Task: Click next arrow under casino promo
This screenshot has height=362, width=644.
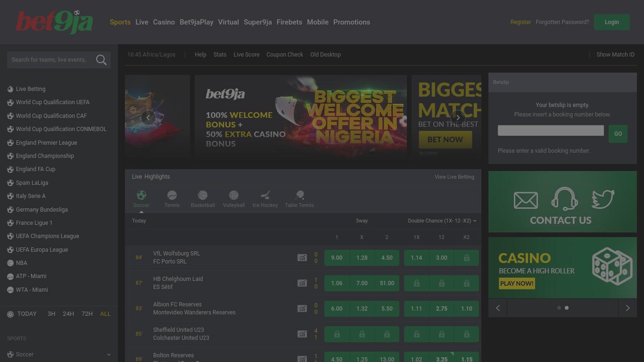Action: click(627, 308)
